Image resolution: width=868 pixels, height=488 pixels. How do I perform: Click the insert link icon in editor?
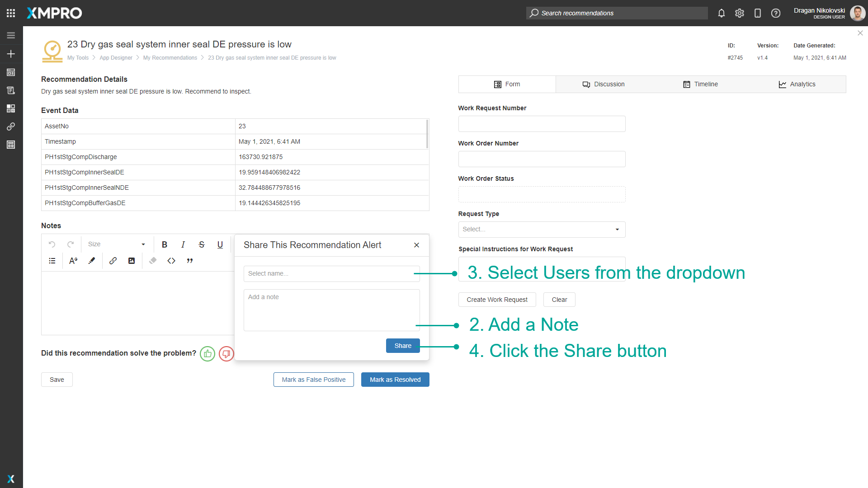tap(113, 261)
